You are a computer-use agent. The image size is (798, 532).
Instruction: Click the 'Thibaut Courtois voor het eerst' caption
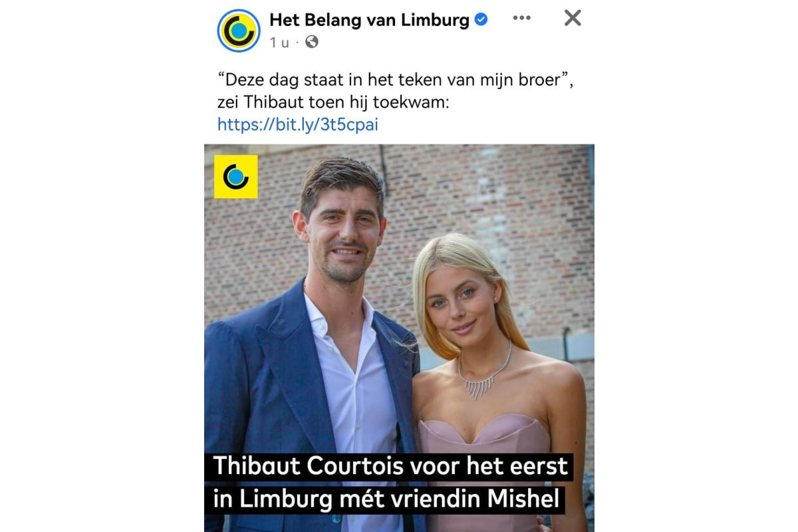pos(390,465)
